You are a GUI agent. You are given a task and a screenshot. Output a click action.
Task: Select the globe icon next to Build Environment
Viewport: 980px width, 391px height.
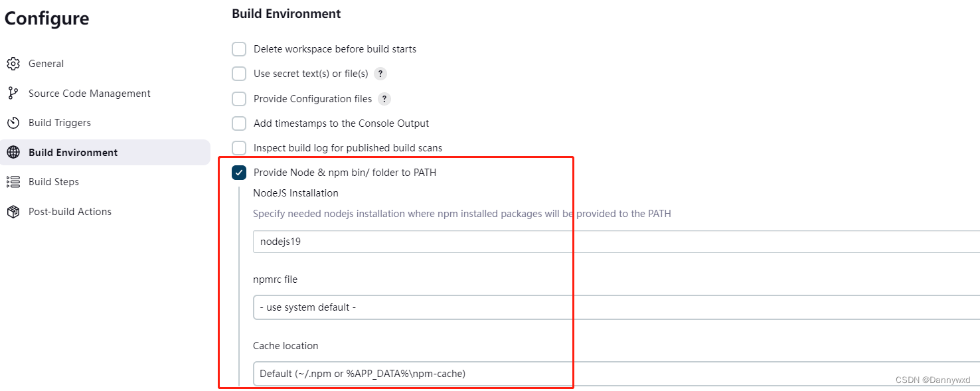click(12, 152)
